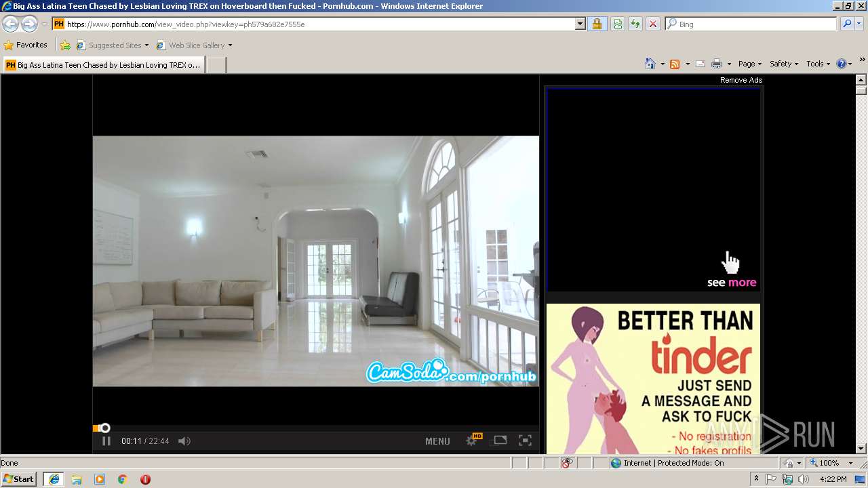
Task: Expand the Print options dropdown arrow
Action: coord(729,64)
